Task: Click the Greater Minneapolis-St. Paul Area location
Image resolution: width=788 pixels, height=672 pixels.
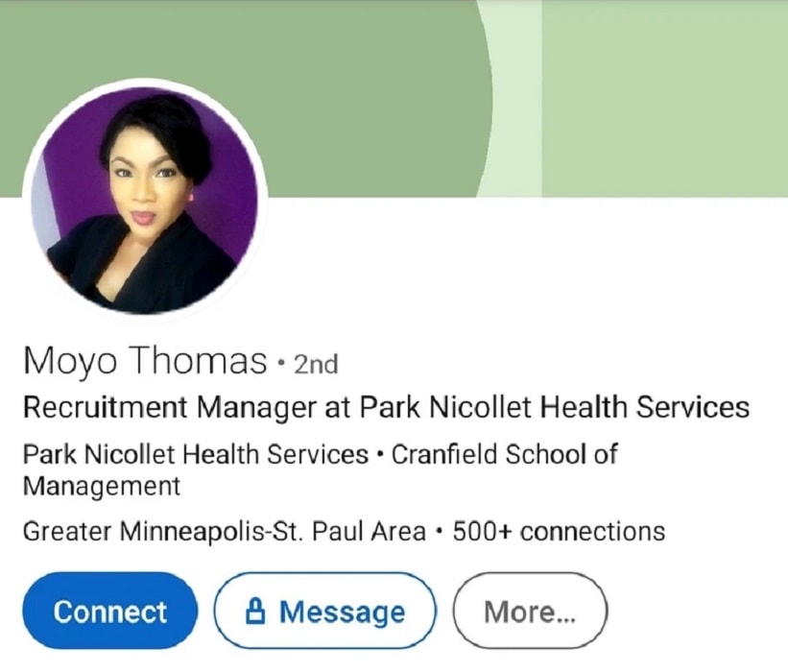Action: 225,532
